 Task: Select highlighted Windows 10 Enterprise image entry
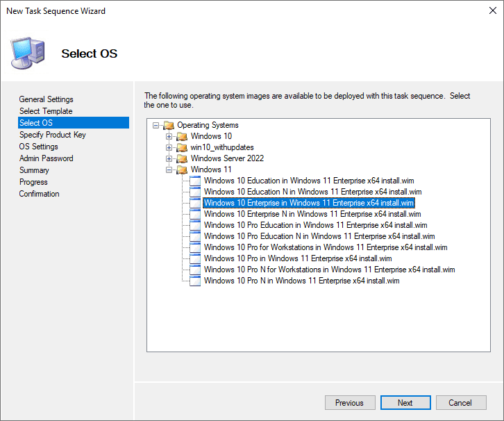pyautogui.click(x=308, y=203)
